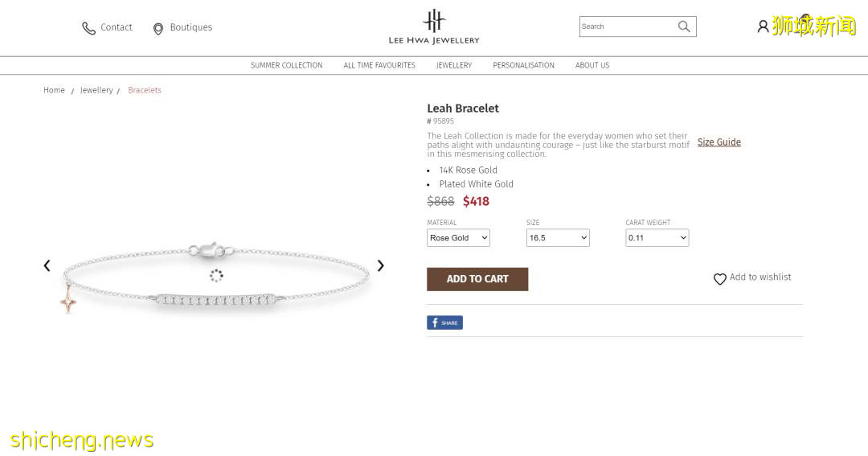Click the phone Contact icon

pyautogui.click(x=88, y=28)
